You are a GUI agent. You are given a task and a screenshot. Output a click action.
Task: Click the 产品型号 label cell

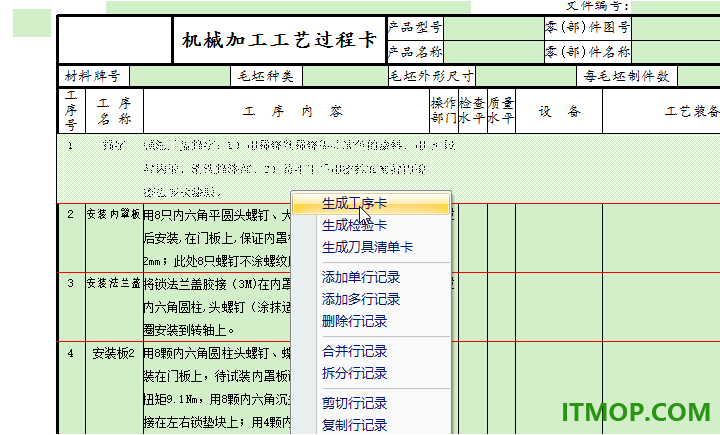[415, 28]
